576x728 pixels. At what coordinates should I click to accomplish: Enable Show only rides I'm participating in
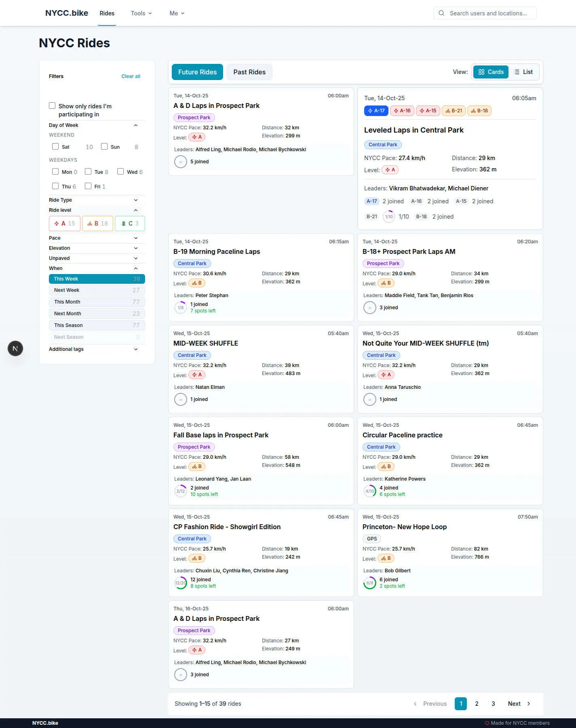click(x=52, y=106)
